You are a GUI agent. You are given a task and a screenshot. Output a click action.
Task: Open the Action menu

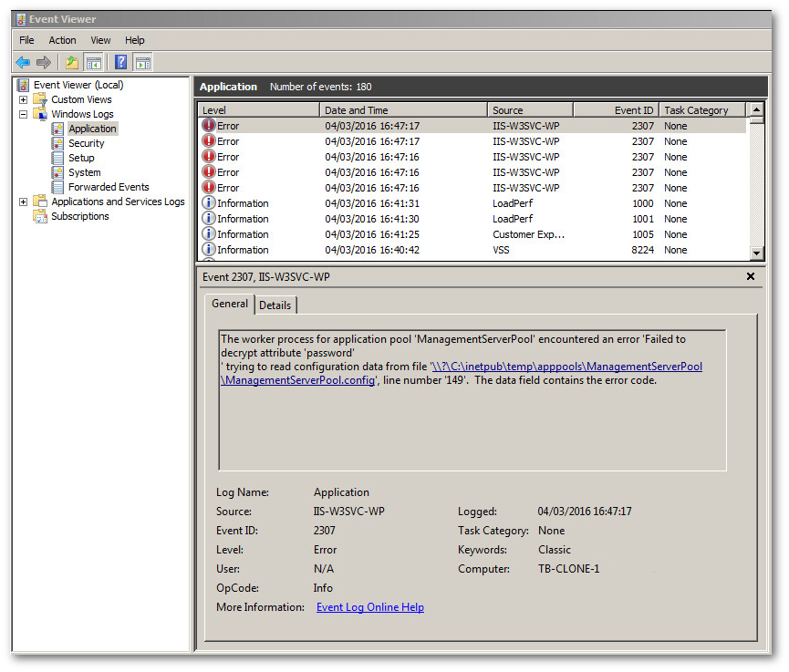(x=62, y=40)
